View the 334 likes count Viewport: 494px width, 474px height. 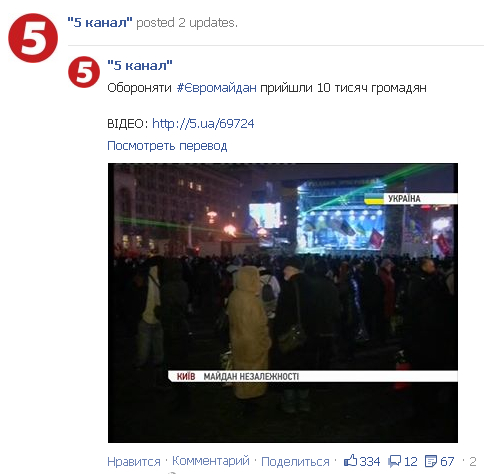pyautogui.click(x=370, y=462)
